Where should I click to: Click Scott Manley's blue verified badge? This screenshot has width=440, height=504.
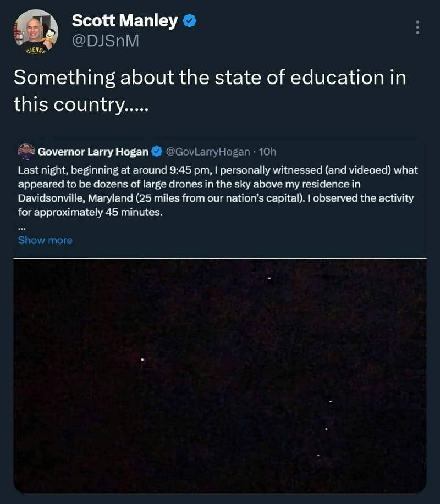[189, 21]
